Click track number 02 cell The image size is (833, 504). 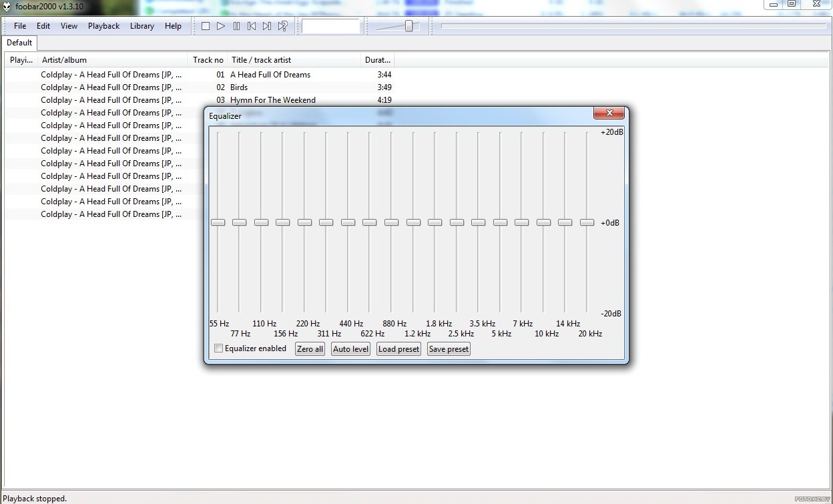pyautogui.click(x=220, y=87)
